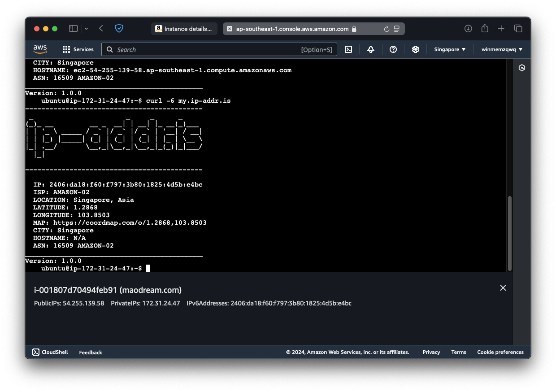Click the PublicIPs 54.255.139.58 text
Viewport: 556px width, 392px height.
click(69, 303)
